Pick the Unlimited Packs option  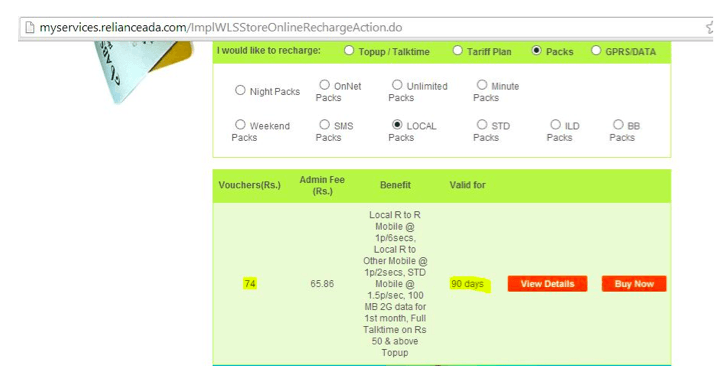[397, 85]
